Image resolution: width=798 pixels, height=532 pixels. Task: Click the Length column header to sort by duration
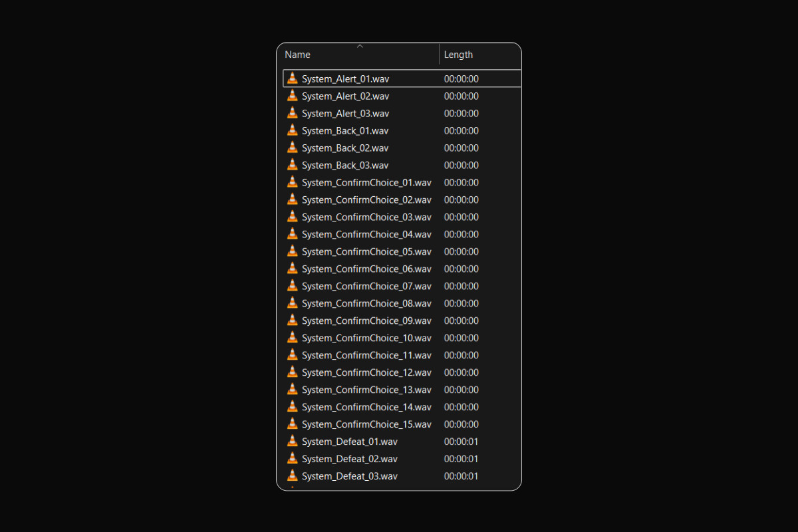coord(459,55)
